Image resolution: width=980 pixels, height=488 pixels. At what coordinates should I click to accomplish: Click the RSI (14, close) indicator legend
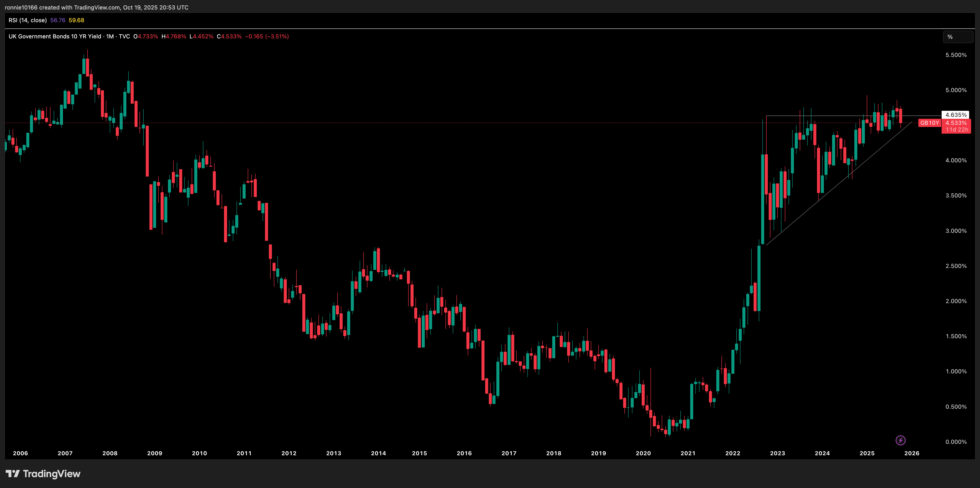click(x=28, y=20)
